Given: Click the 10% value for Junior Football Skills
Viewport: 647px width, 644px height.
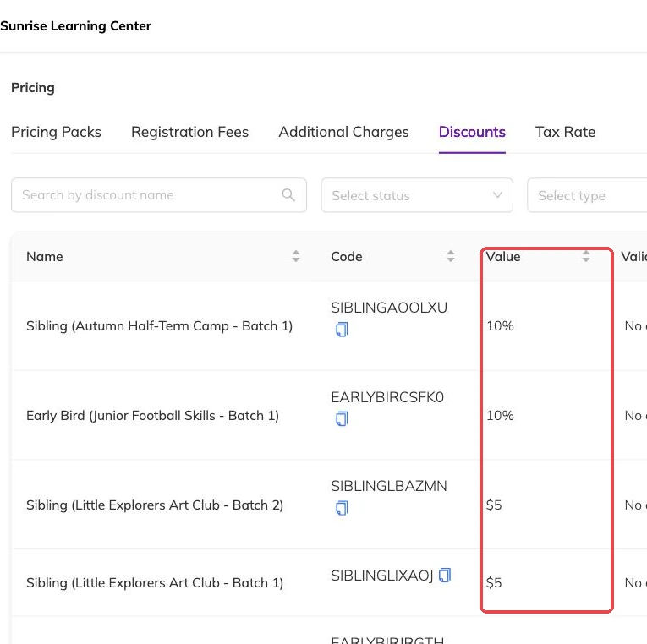Looking at the screenshot, I should 500,416.
